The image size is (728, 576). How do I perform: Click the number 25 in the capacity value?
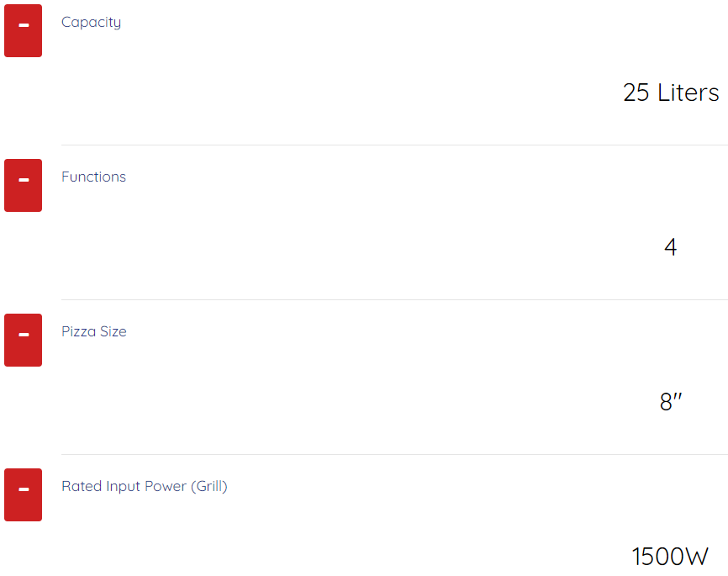636,92
